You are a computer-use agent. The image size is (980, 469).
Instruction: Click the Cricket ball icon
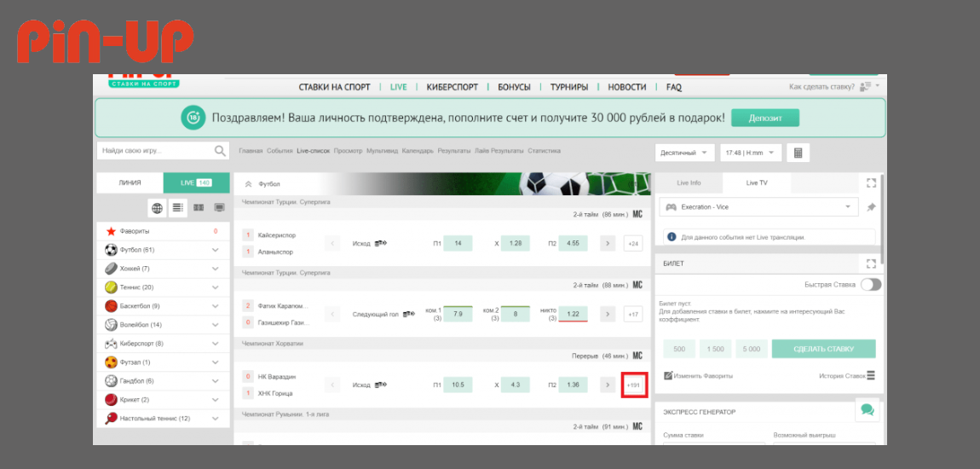[x=111, y=400]
